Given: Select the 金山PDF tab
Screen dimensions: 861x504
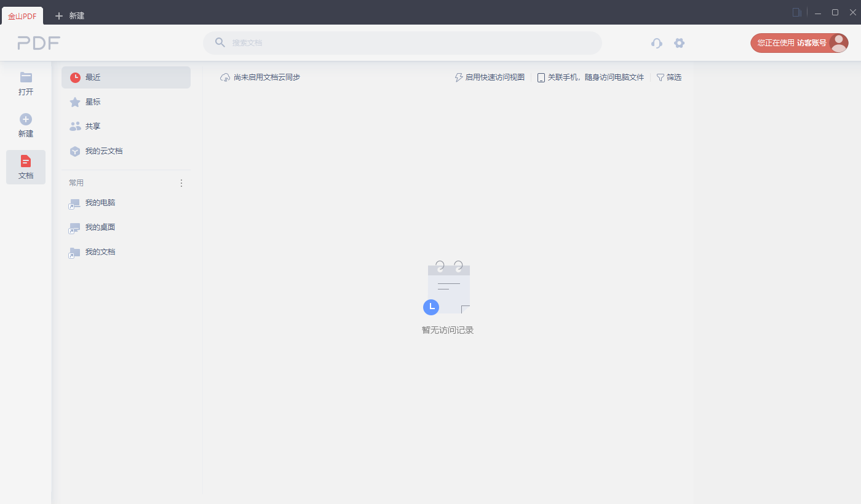Looking at the screenshot, I should (x=22, y=16).
